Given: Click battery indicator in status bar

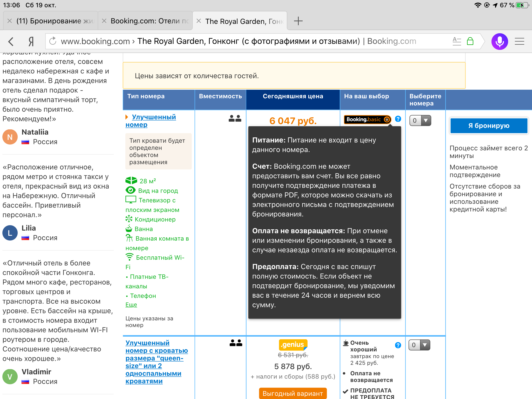Looking at the screenshot, I should [x=522, y=5].
